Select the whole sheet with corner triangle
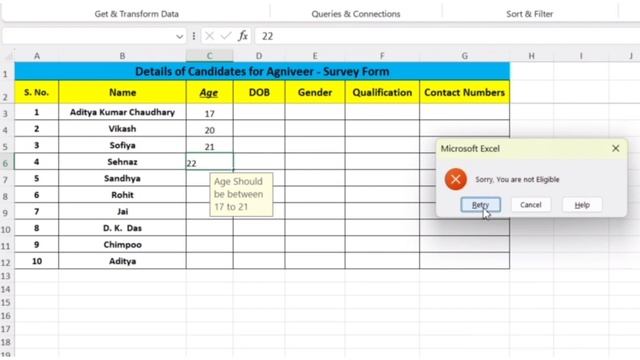Viewport: 640px width, 360px height. coord(8,56)
